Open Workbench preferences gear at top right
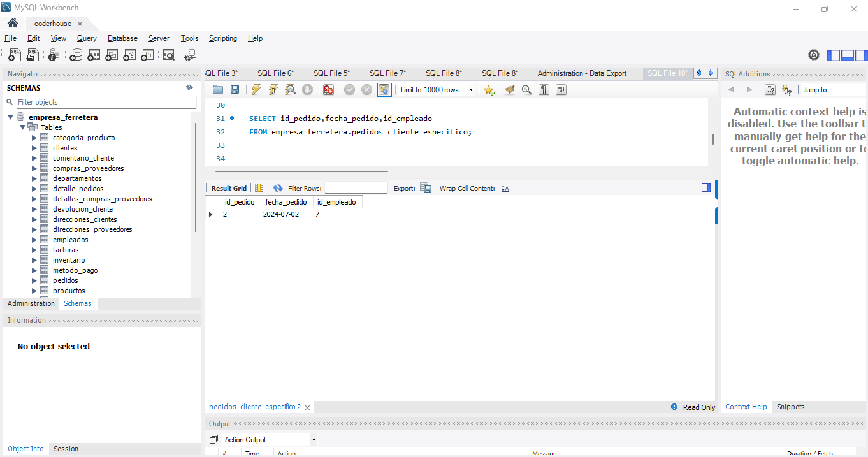Image resolution: width=868 pixels, height=457 pixels. pyautogui.click(x=814, y=55)
